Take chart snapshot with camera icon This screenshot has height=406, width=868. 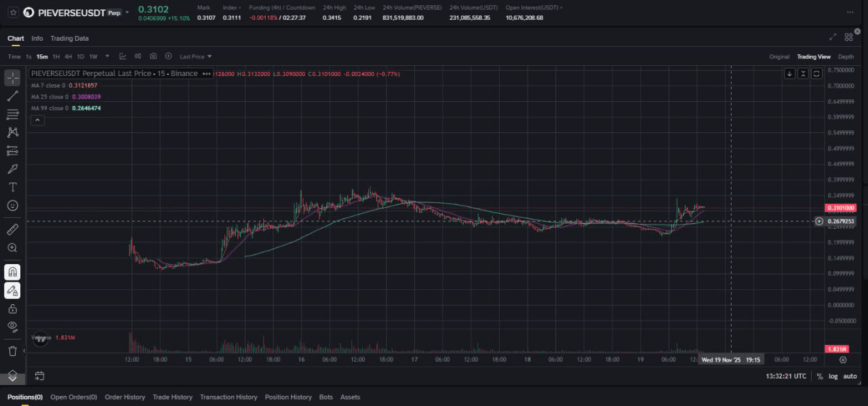pyautogui.click(x=153, y=56)
